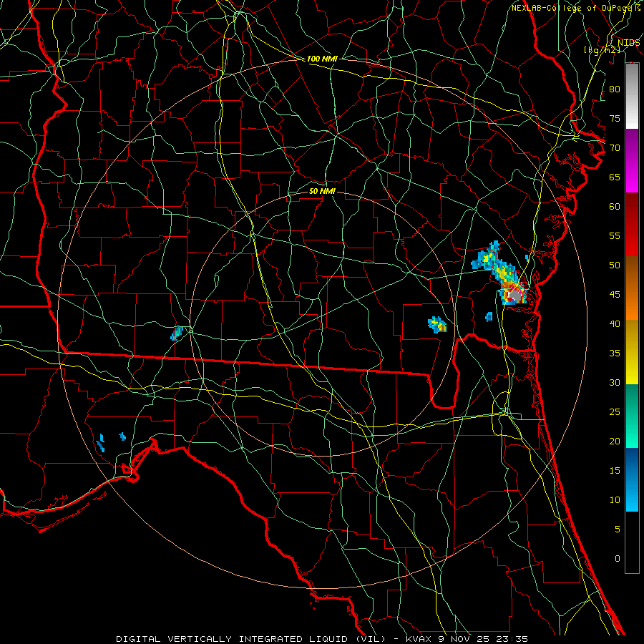Click the 40 value on the scale

(615, 323)
